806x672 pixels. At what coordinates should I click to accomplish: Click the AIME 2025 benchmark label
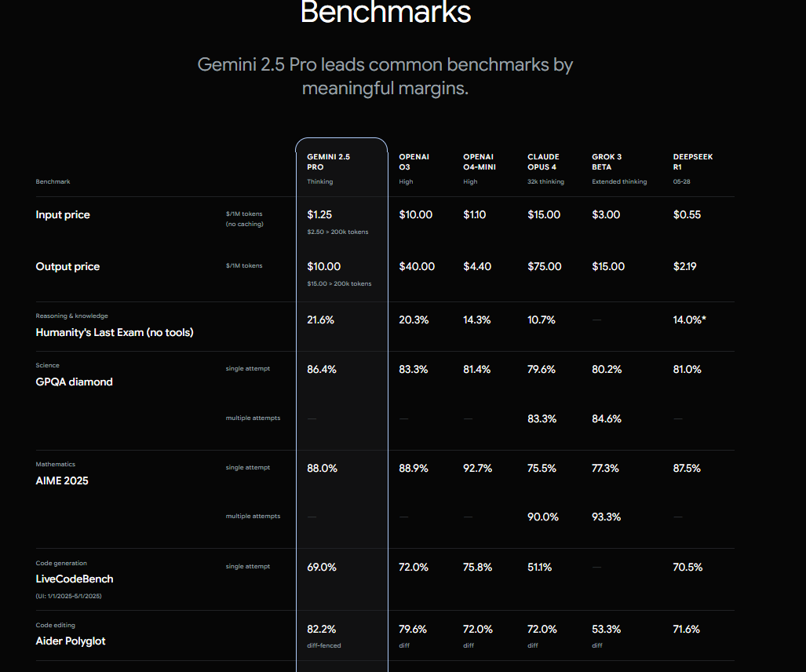coord(61,480)
